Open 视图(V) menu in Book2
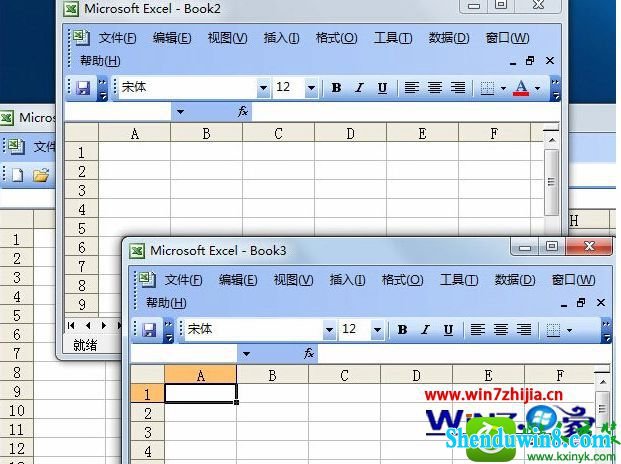The width and height of the screenshot is (621, 464). [227, 38]
